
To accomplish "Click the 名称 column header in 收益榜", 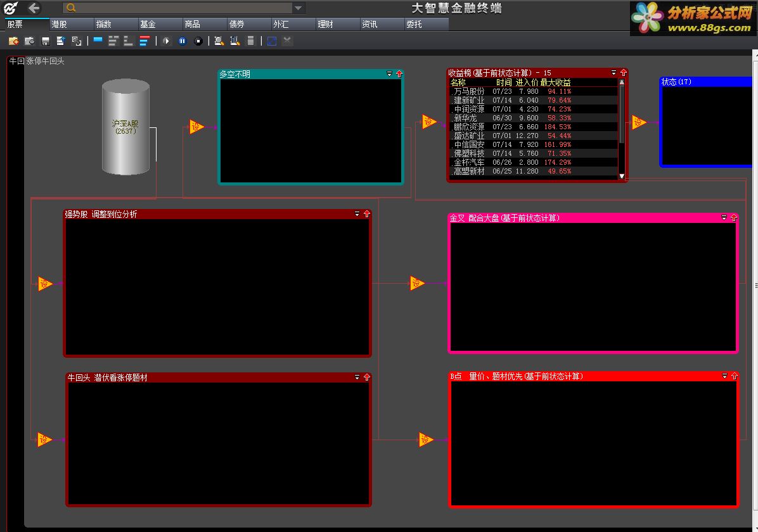I will click(458, 82).
